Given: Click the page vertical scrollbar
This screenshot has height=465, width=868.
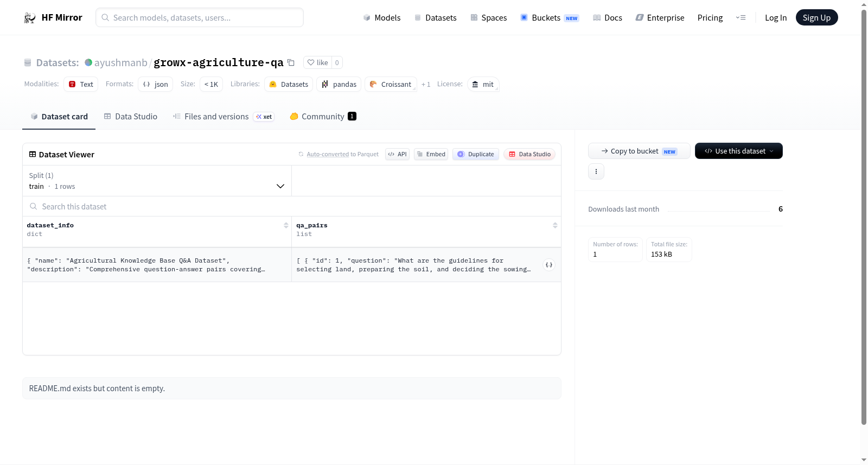Looking at the screenshot, I should 864,217.
